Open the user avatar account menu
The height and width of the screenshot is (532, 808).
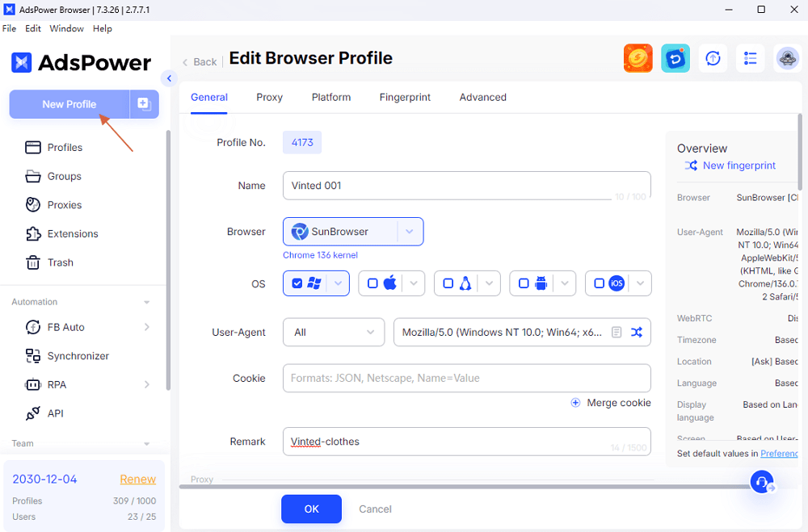point(787,58)
